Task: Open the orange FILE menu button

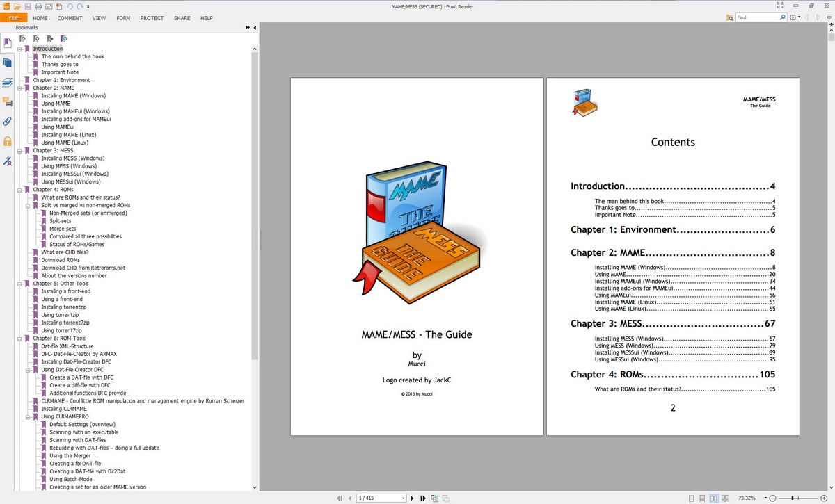Action: (13, 18)
